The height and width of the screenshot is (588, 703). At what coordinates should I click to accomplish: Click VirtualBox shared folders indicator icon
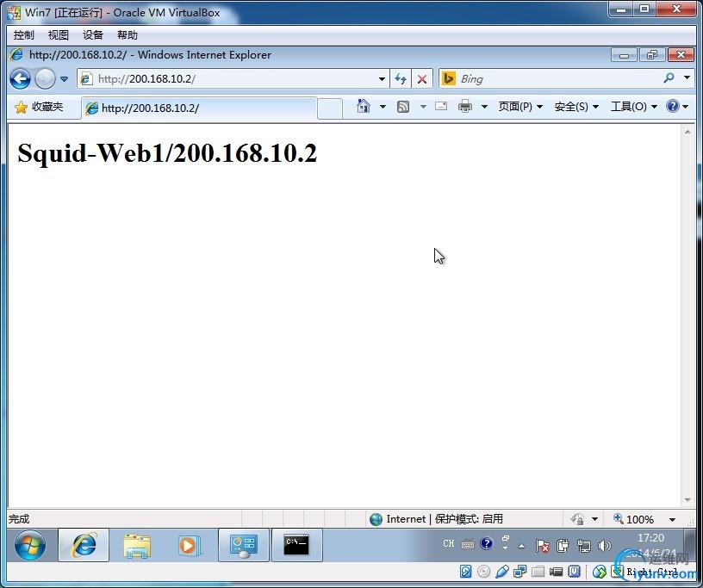(538, 572)
